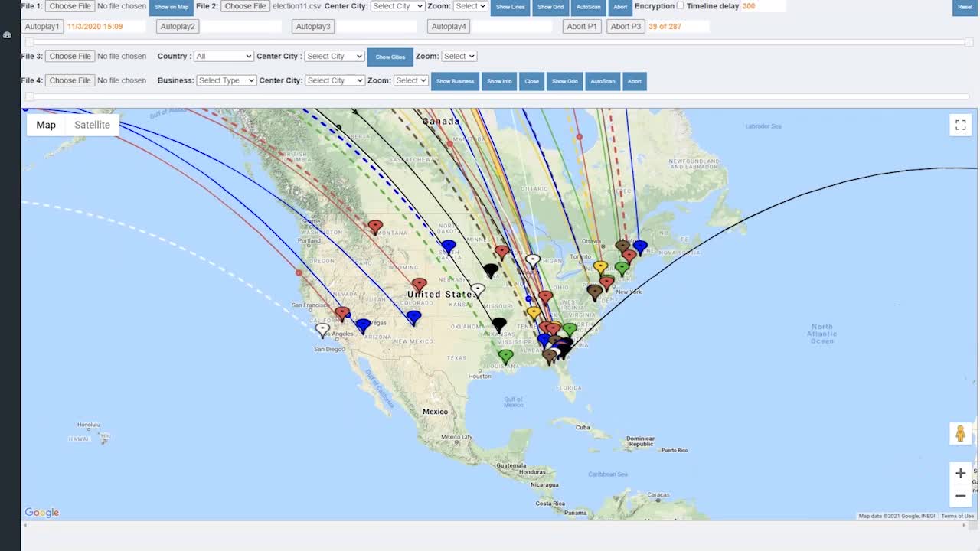Click AutoScan in File 2 row
980x551 pixels.
pyautogui.click(x=589, y=7)
